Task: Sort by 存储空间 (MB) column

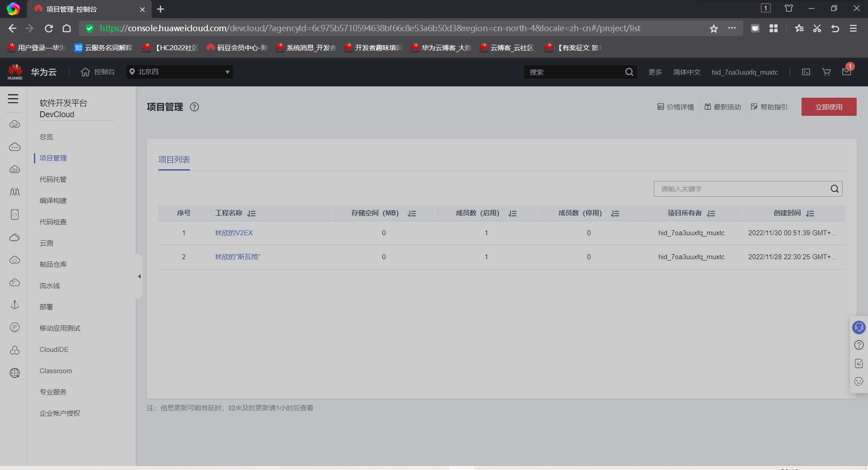Action: [x=412, y=213]
